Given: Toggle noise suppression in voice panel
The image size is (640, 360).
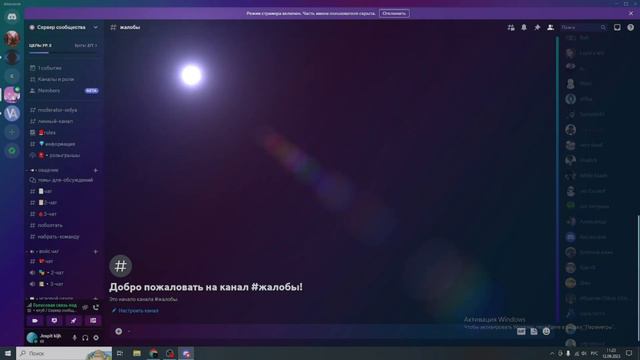Looking at the screenshot, I should (x=85, y=307).
